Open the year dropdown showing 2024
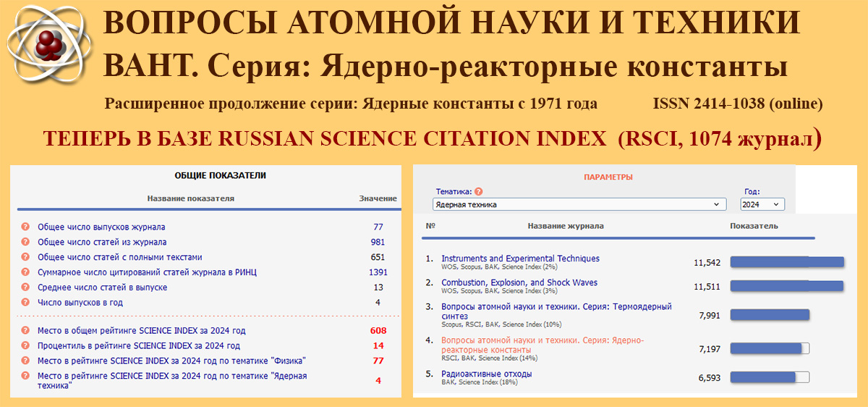This screenshot has width=868, height=407. pos(762,205)
